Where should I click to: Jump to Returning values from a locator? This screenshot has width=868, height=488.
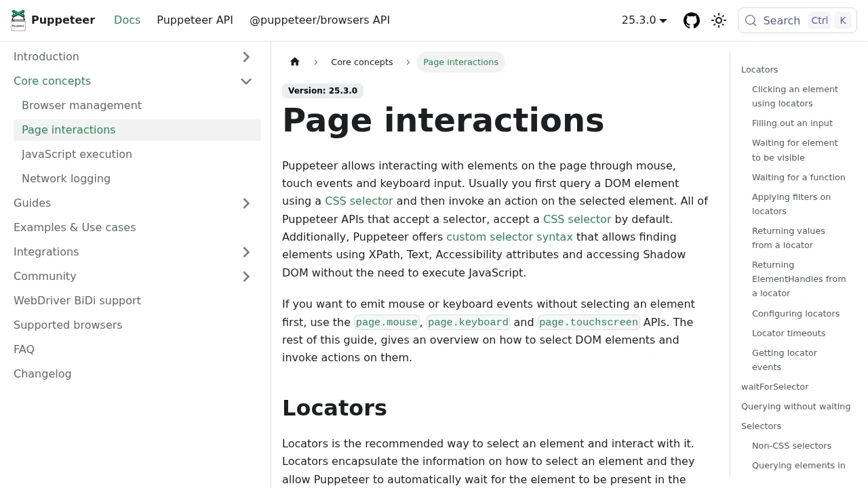789,238
